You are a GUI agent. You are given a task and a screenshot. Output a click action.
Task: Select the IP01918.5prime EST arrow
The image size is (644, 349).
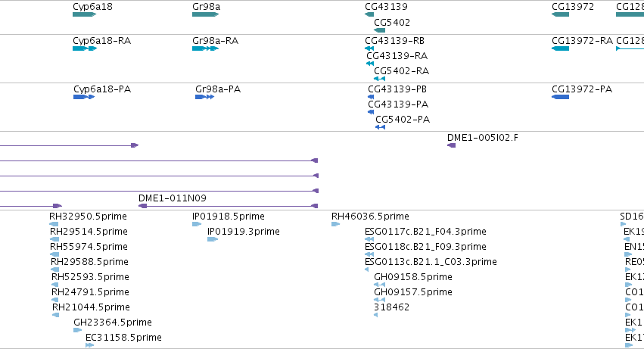tap(197, 224)
